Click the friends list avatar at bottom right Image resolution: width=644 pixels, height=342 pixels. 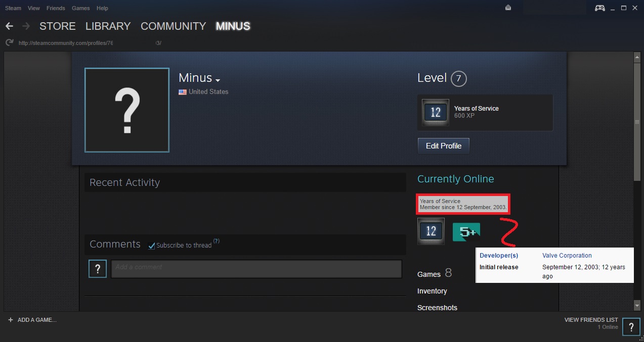(x=631, y=327)
